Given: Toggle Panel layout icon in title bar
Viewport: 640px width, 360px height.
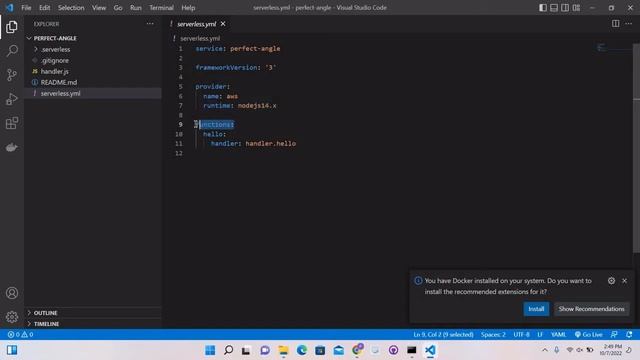Looking at the screenshot, I should pos(554,8).
